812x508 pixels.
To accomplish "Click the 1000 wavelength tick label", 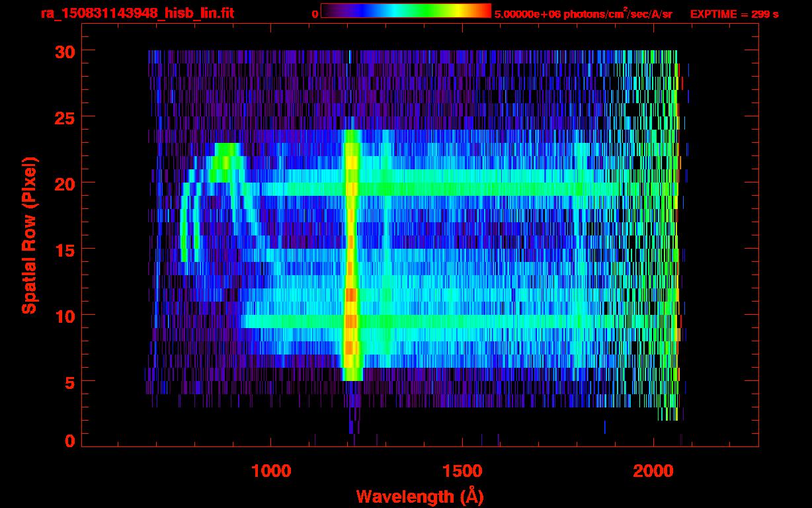I will tap(271, 470).
